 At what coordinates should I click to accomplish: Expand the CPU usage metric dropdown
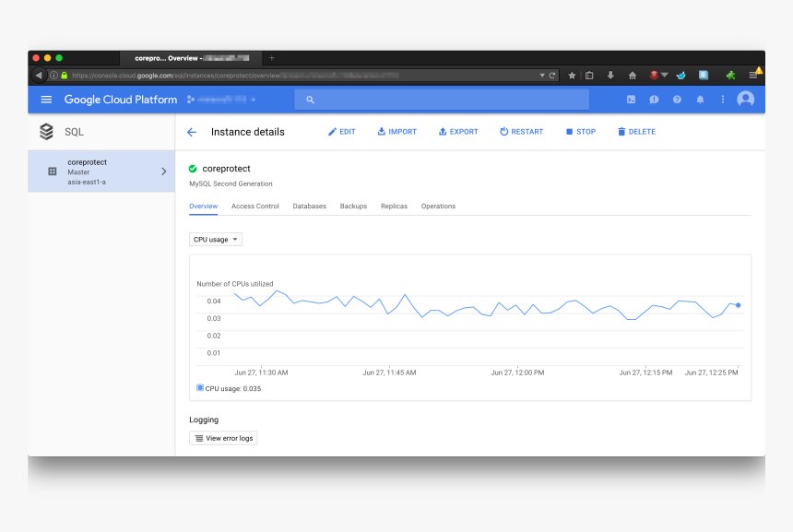coord(216,240)
